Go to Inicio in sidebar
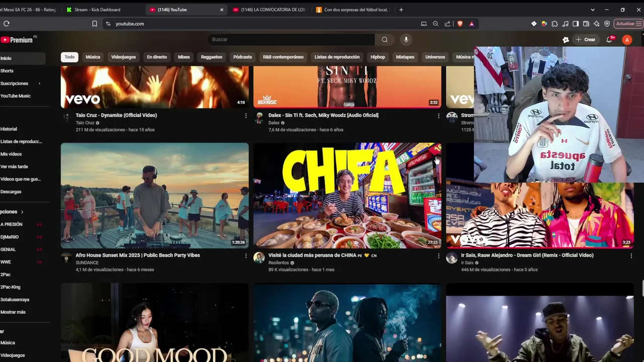This screenshot has height=362, width=644. point(23,58)
